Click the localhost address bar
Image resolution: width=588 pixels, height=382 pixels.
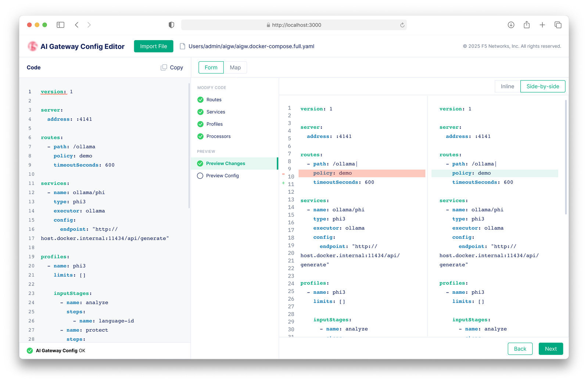(x=294, y=25)
